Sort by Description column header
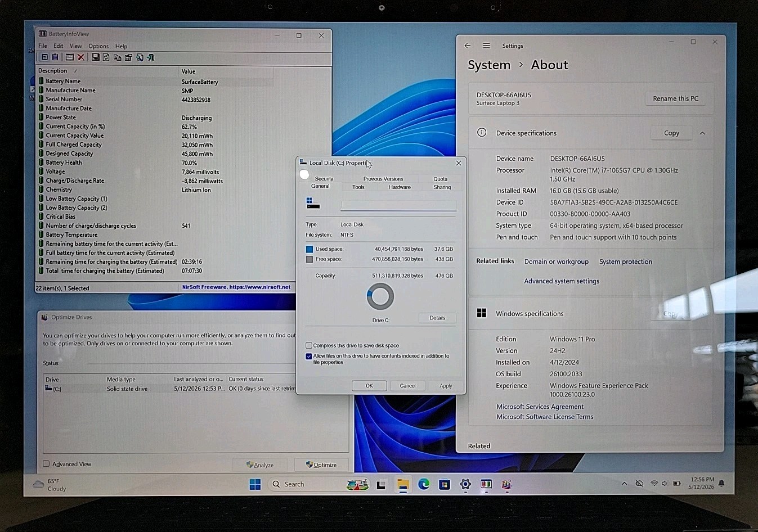The height and width of the screenshot is (532, 758). (x=107, y=71)
